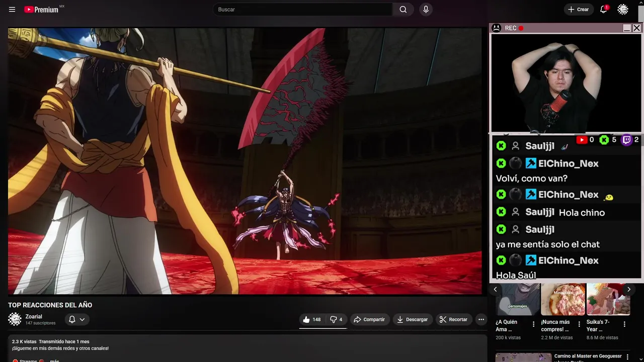This screenshot has width=644, height=362.
Task: Click the Recortar clip button
Action: 453,319
